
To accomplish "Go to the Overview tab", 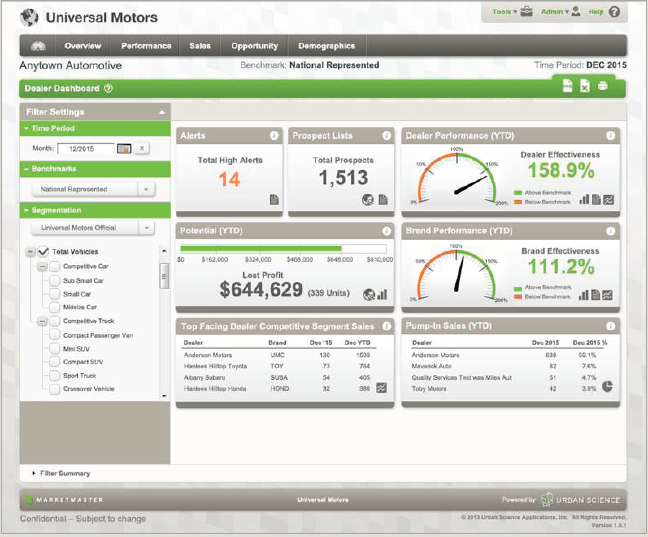I will point(83,46).
